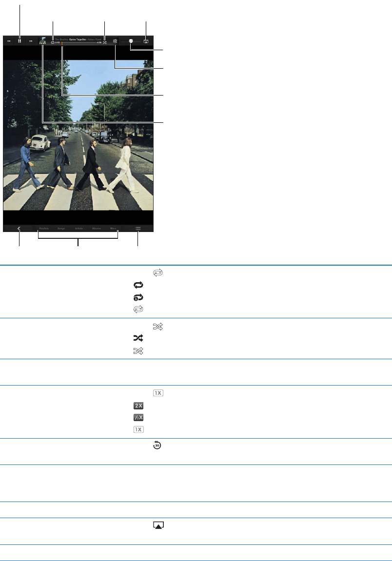Click the orange playhead on the scrubber bar
392x561 pixels.
62,42
